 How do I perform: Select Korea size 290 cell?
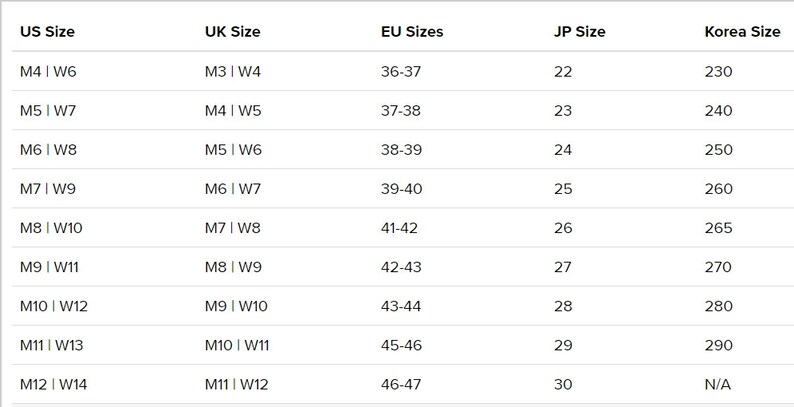click(x=719, y=345)
